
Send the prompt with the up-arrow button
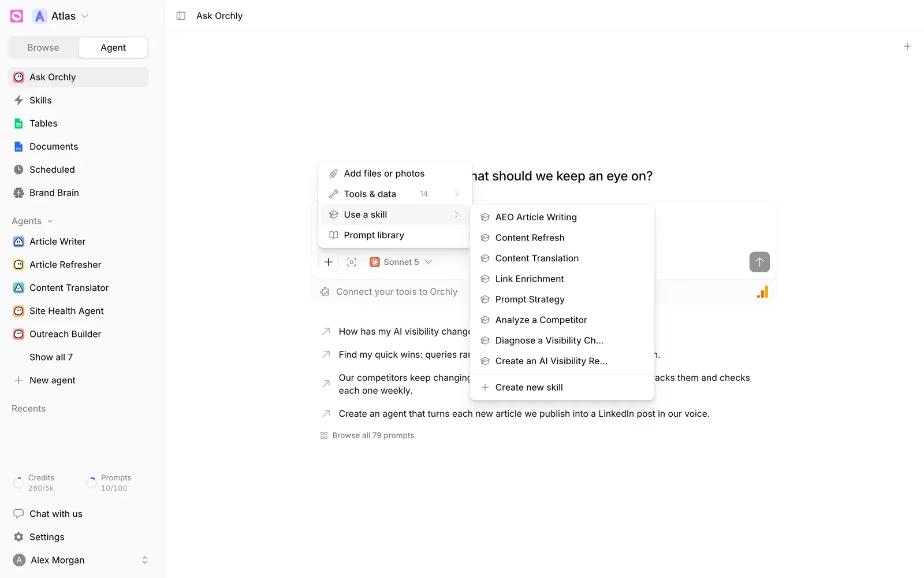click(x=759, y=262)
